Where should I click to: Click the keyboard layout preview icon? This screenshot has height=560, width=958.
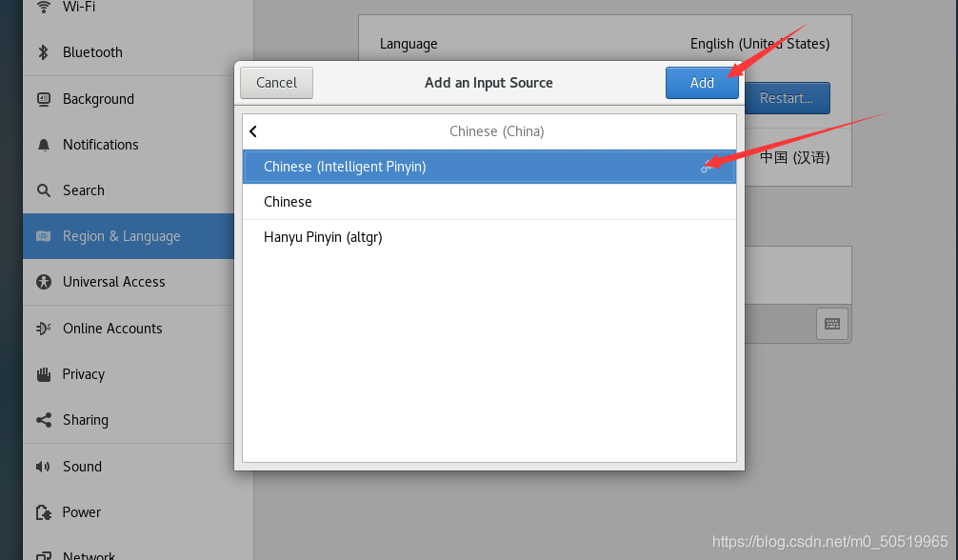[832, 324]
